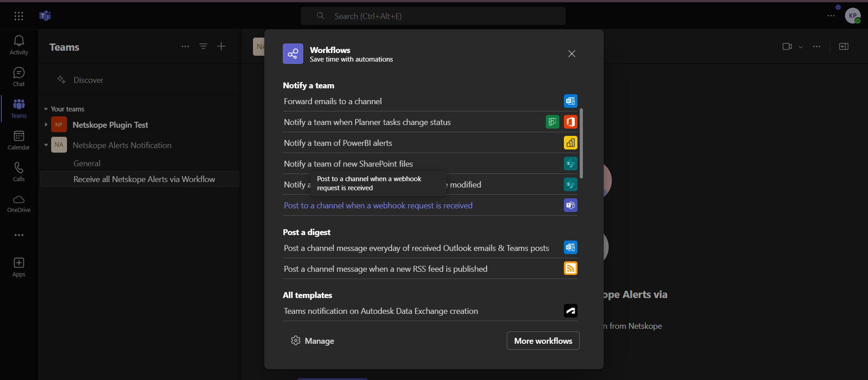Viewport: 868px width, 380px height.
Task: Open Chat in the sidebar
Action: tap(19, 77)
